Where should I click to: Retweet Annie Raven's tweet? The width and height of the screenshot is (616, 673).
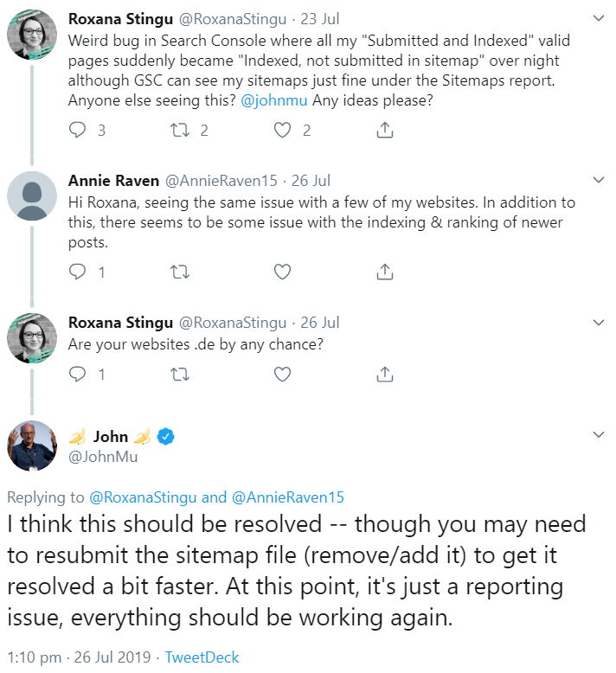[180, 272]
